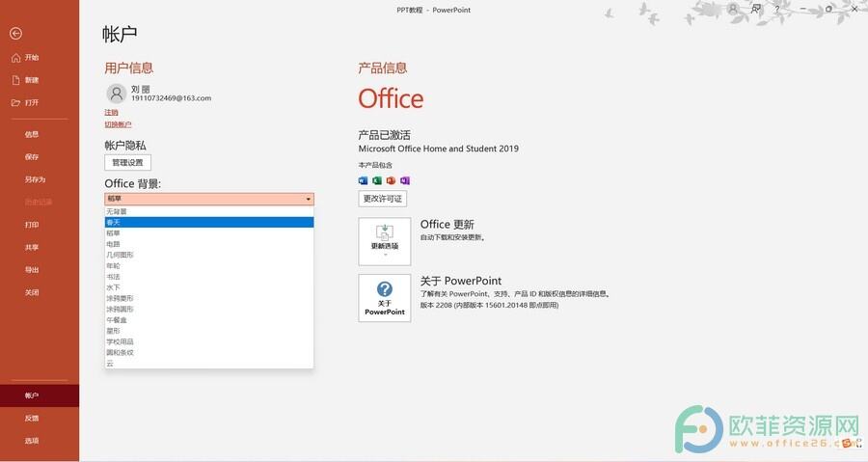Open the 新建 tab in sidebar
The width and height of the screenshot is (868, 462).
[40, 80]
